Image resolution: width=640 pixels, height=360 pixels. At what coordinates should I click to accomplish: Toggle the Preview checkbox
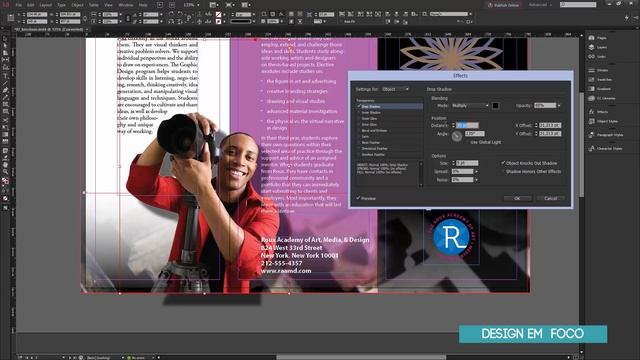click(x=358, y=198)
